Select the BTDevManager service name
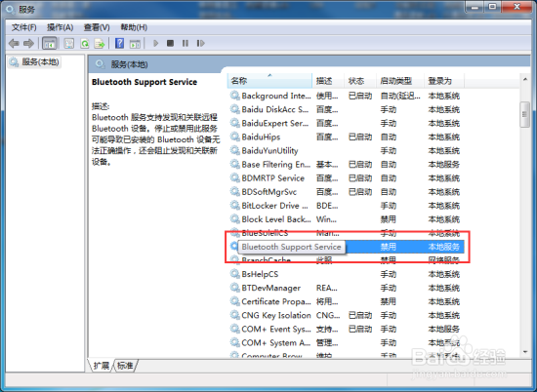Screen dimensions: 537x392 click(270, 288)
